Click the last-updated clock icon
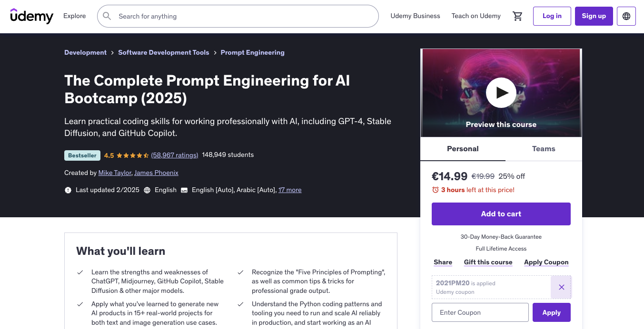The height and width of the screenshot is (329, 644). pos(67,190)
